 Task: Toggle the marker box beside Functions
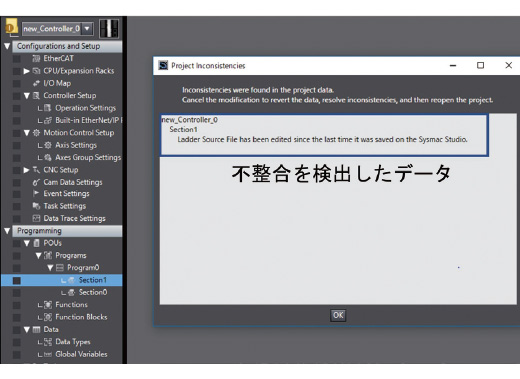[17, 305]
